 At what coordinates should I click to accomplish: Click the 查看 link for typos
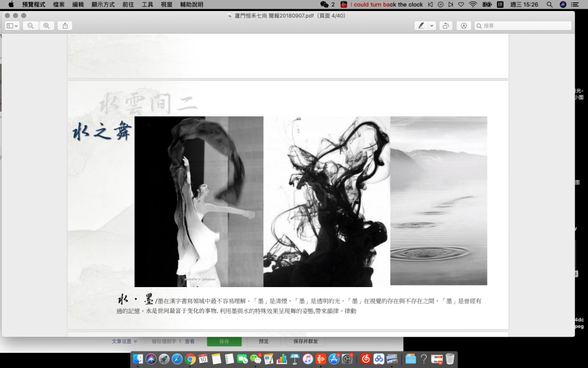tap(190, 341)
